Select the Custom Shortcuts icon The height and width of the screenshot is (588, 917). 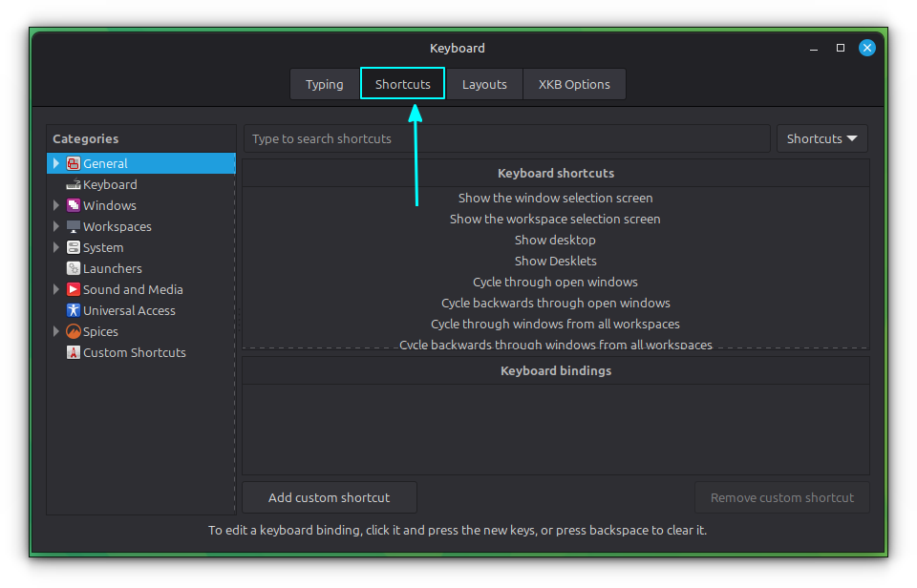[x=73, y=352]
